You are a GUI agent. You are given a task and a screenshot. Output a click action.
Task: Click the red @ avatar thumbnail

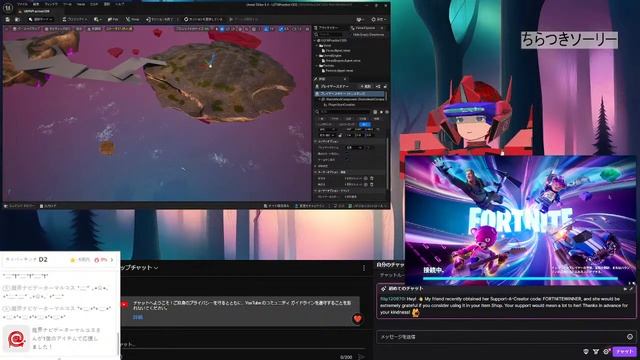tap(16, 339)
